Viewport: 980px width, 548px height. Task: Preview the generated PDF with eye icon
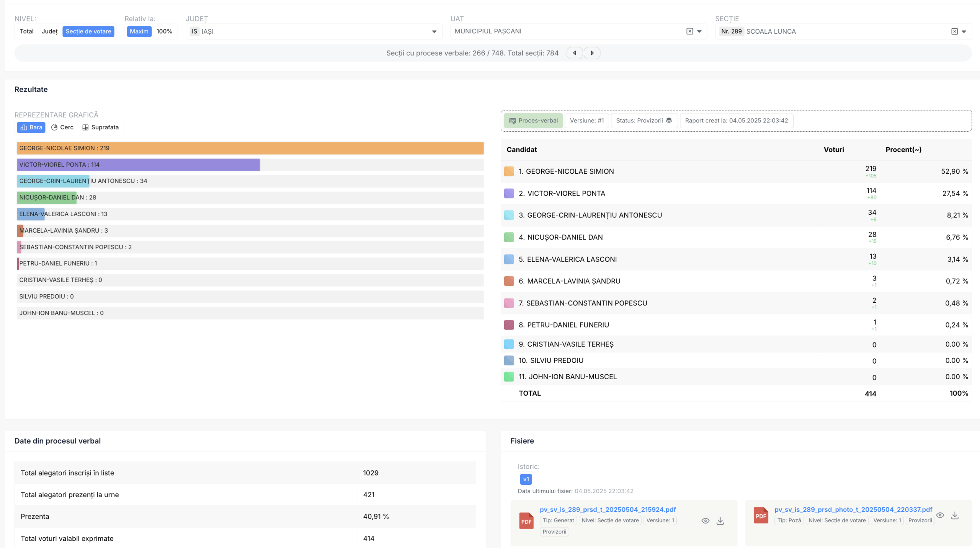point(705,521)
